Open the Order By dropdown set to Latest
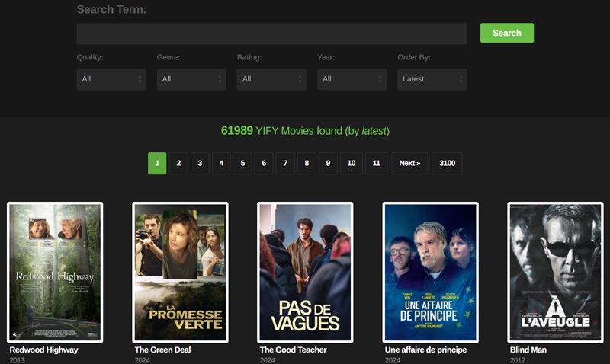610x364 pixels. point(432,79)
